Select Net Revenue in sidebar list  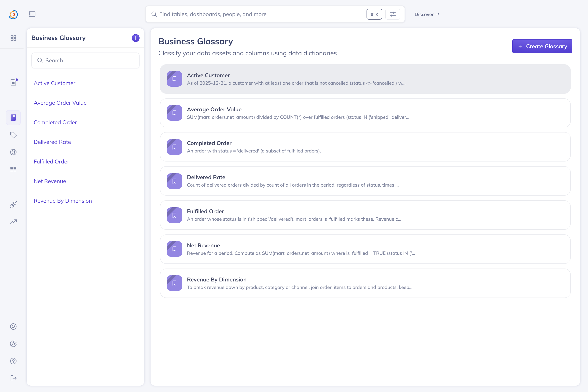pyautogui.click(x=50, y=181)
